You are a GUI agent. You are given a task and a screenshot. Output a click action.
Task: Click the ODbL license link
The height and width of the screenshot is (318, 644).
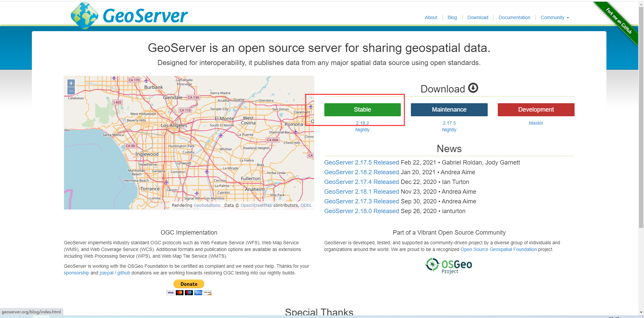306,205
